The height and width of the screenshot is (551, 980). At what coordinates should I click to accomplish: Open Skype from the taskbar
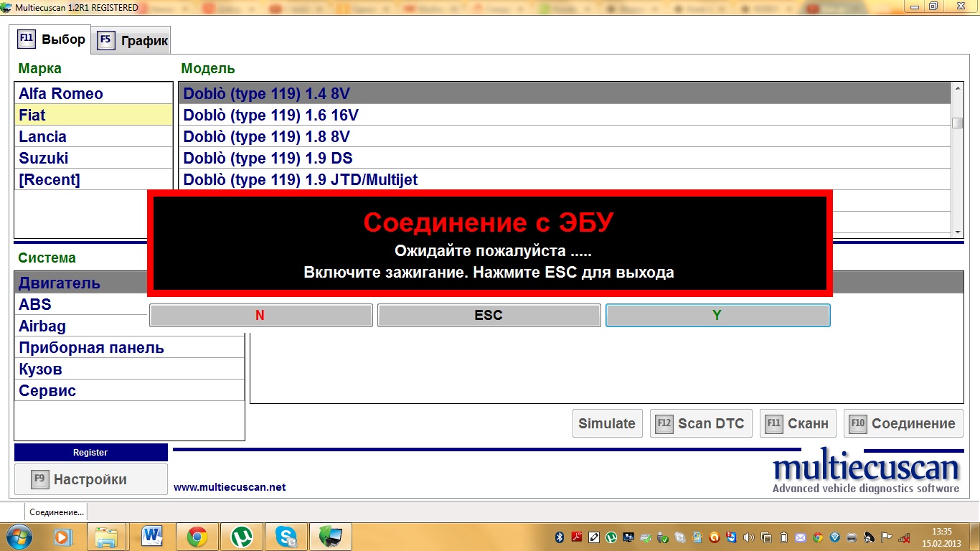pos(286,536)
